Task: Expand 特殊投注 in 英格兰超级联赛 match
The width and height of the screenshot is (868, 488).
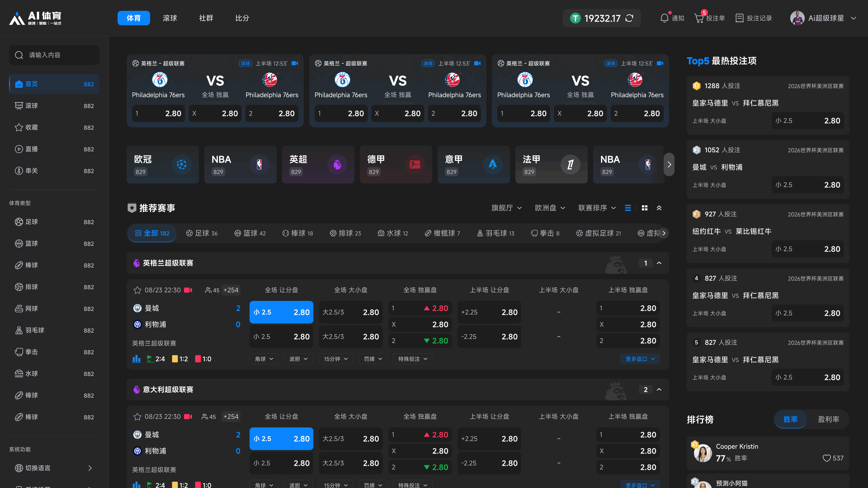Action: (413, 359)
